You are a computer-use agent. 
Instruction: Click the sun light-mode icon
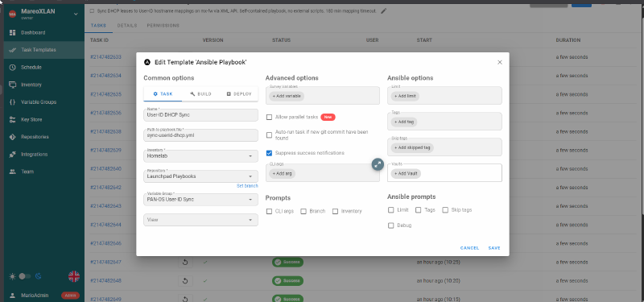(12, 276)
